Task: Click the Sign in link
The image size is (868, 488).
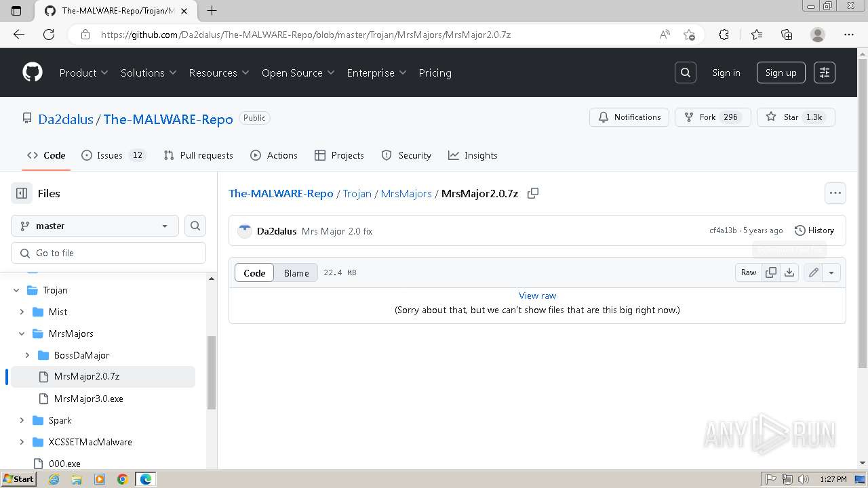Action: click(726, 73)
